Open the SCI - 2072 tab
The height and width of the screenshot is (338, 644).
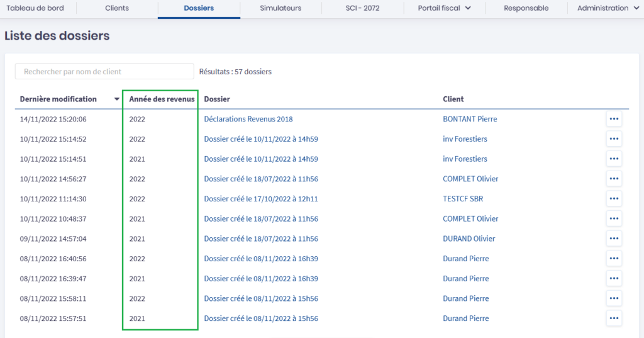362,8
